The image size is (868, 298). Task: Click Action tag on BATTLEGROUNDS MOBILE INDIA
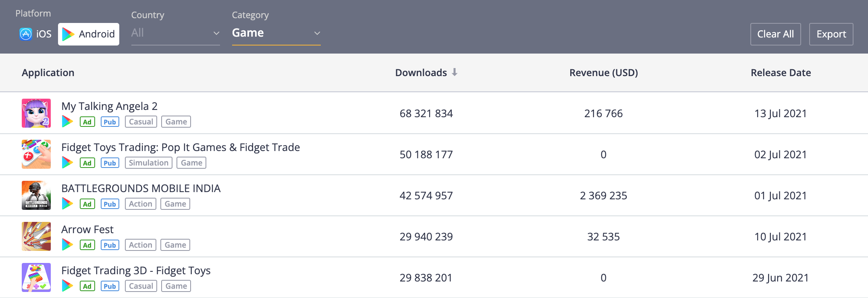click(141, 204)
